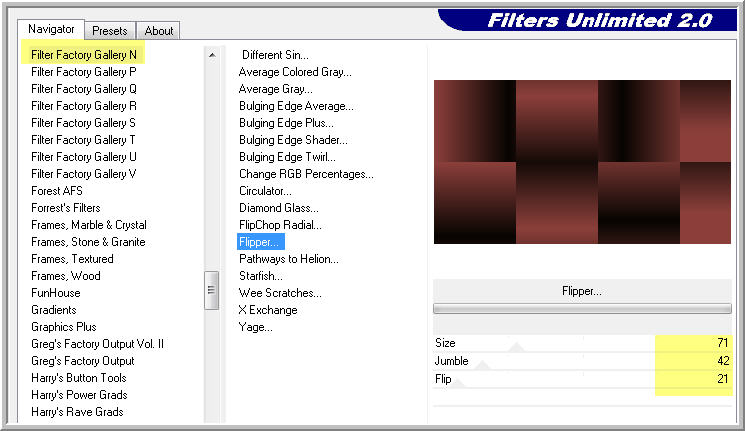Image resolution: width=745 pixels, height=431 pixels.
Task: Choose the X Exchange filter
Action: click(x=268, y=310)
